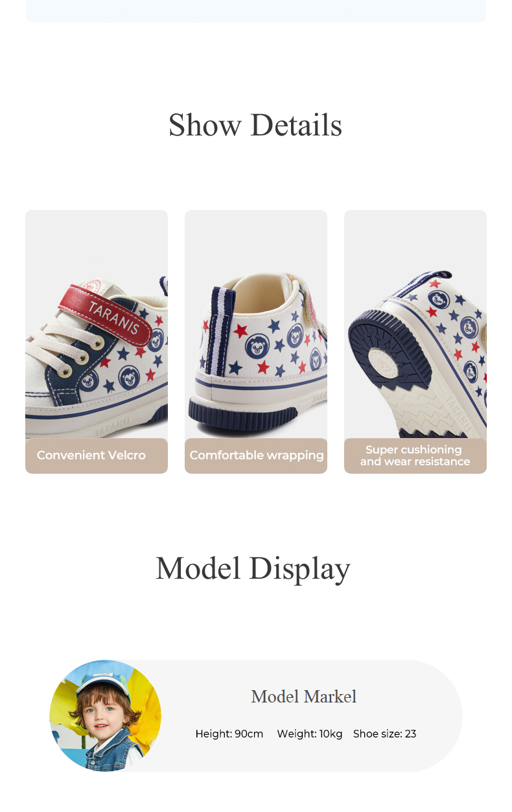Click the light panel at page top

tap(256, 11)
